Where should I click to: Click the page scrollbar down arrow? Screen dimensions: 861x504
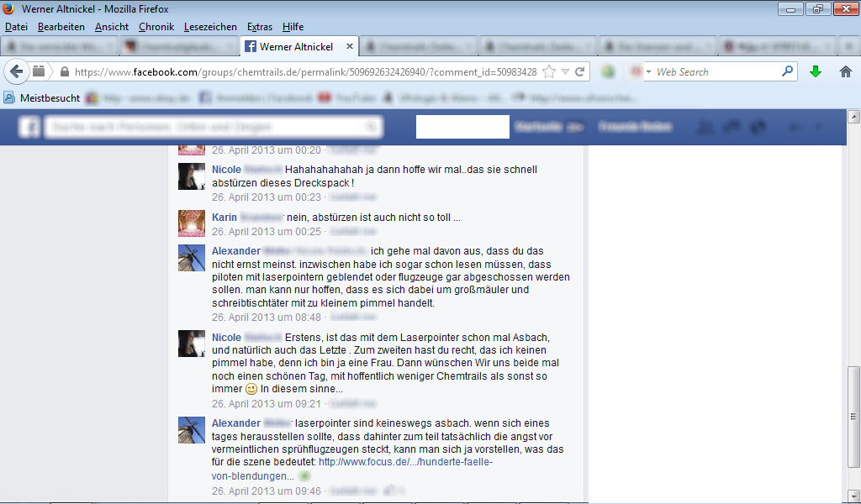pyautogui.click(x=853, y=495)
